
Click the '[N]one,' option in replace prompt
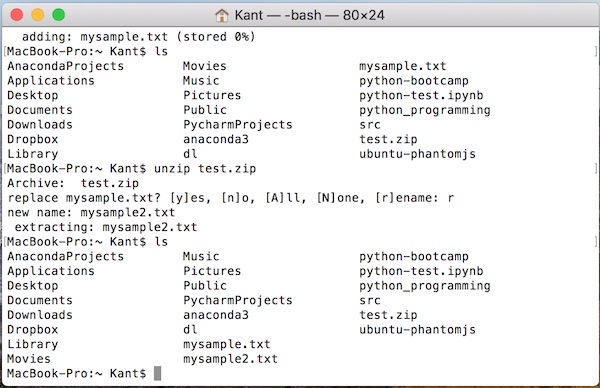pyautogui.click(x=341, y=198)
